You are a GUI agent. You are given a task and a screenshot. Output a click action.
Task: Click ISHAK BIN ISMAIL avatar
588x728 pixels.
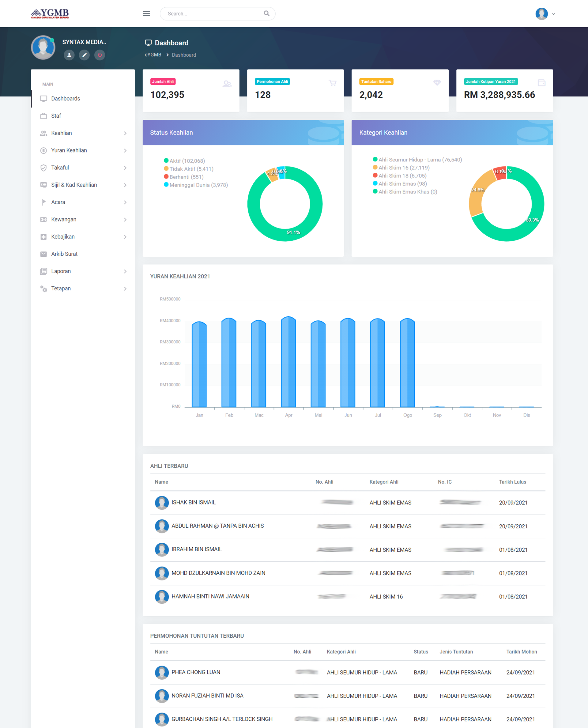click(x=162, y=503)
